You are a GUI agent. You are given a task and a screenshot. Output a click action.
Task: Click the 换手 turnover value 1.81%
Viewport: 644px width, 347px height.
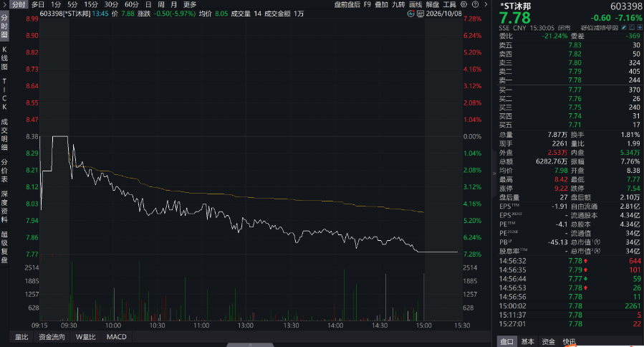point(630,135)
